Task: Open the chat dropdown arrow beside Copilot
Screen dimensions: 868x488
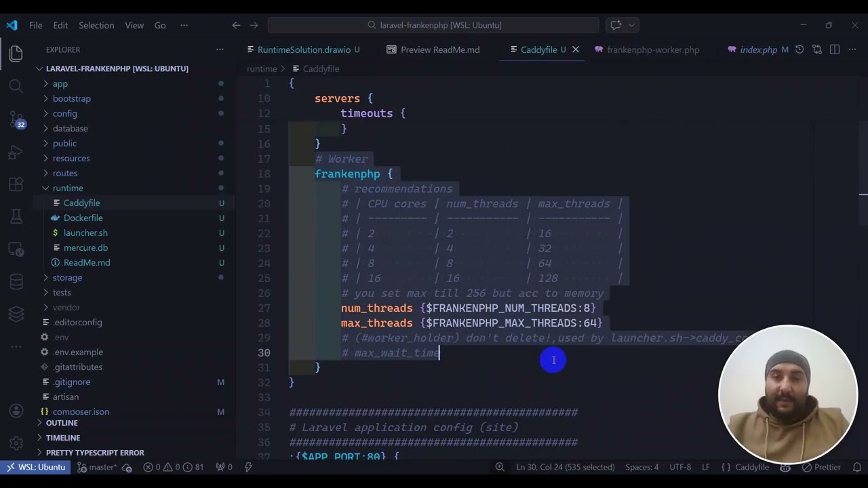Action: click(x=631, y=25)
